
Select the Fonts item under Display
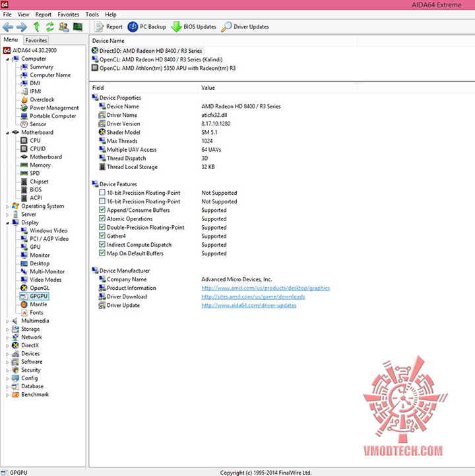coord(36,313)
